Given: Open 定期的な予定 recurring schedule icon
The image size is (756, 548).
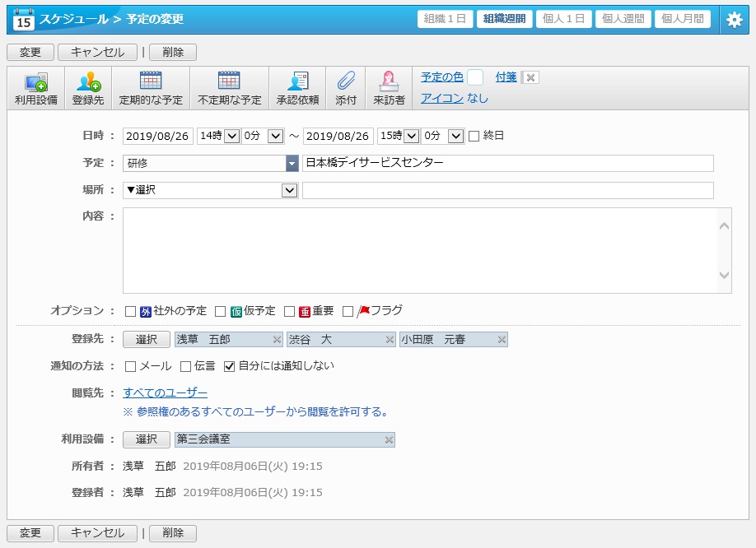Looking at the screenshot, I should [x=151, y=89].
